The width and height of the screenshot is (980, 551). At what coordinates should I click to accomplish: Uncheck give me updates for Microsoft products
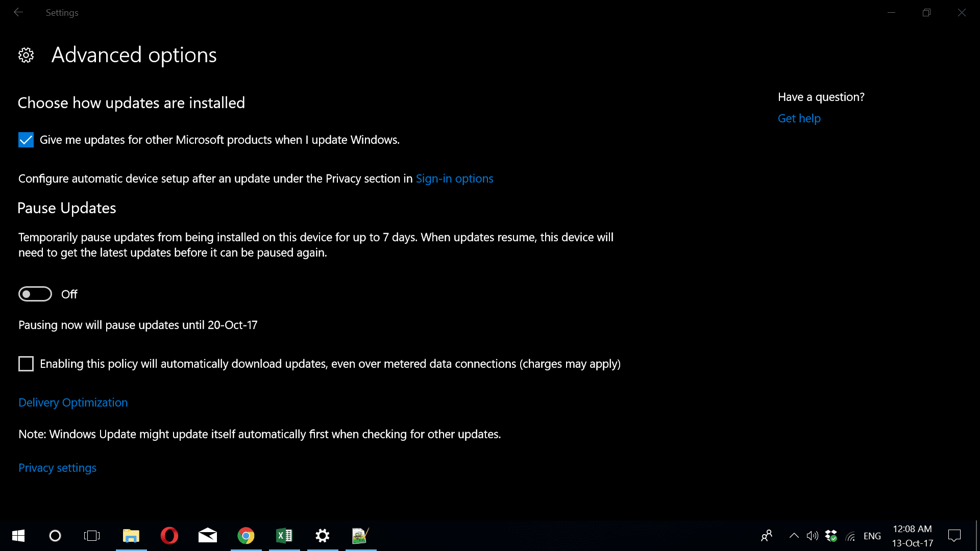tap(26, 139)
